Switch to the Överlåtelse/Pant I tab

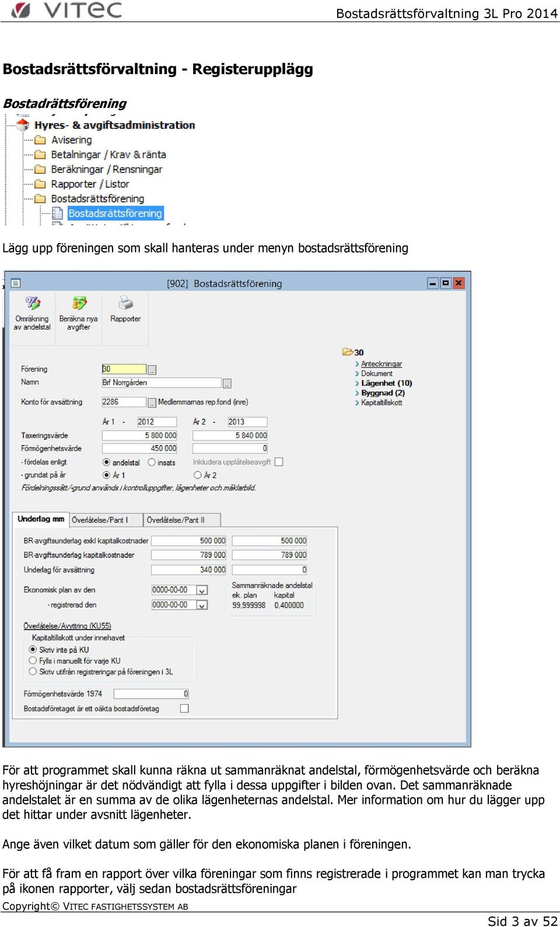106,520
